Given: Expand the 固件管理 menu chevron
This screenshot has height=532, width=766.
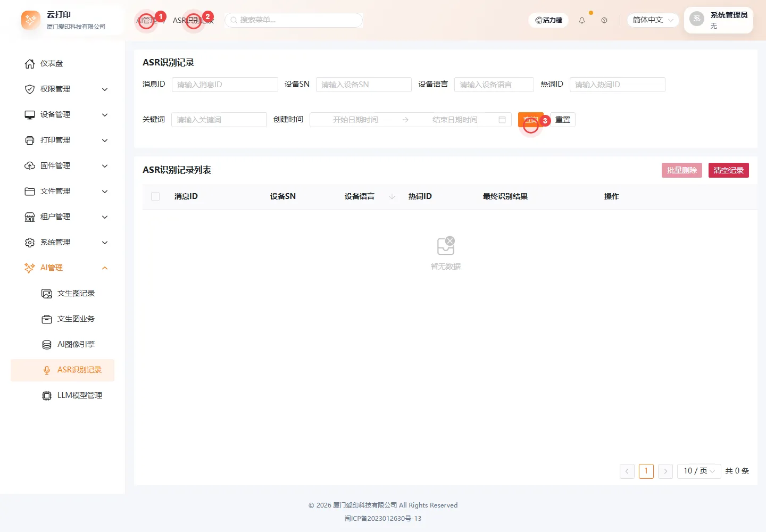Looking at the screenshot, I should pos(105,166).
